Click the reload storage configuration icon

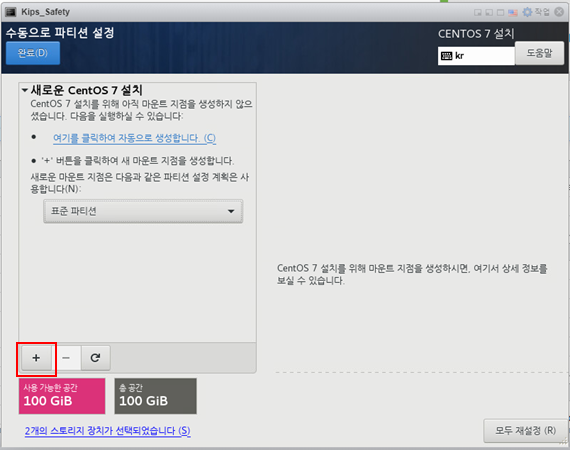coord(96,358)
